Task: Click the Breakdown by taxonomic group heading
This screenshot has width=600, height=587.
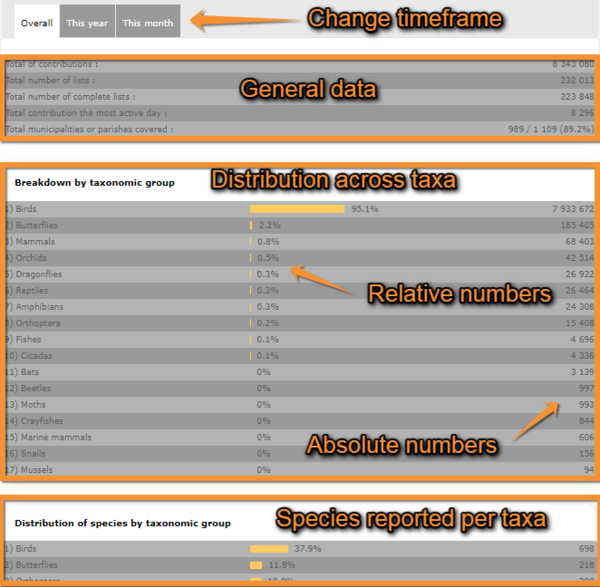Action: 95,182
